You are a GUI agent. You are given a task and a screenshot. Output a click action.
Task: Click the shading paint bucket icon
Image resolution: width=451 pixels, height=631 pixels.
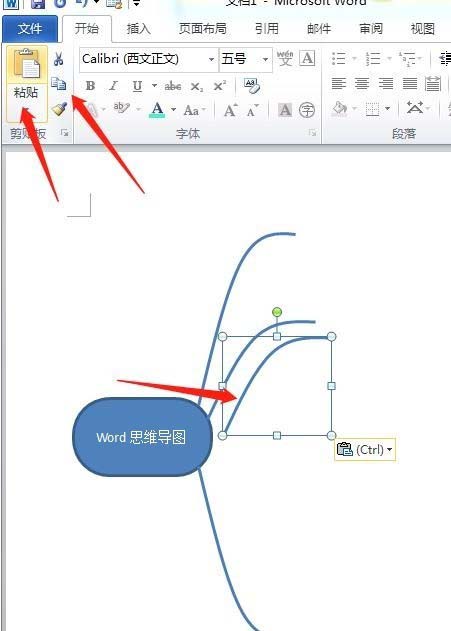tap(340, 109)
